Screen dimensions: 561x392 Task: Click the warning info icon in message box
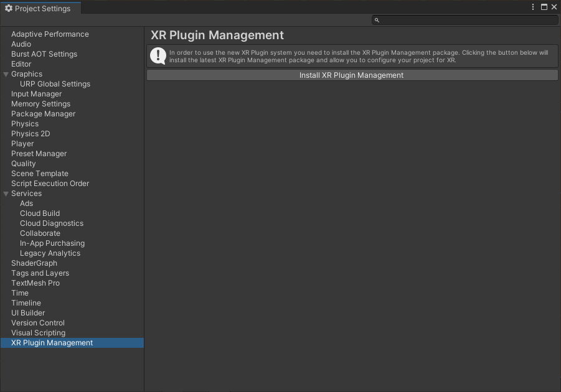158,56
